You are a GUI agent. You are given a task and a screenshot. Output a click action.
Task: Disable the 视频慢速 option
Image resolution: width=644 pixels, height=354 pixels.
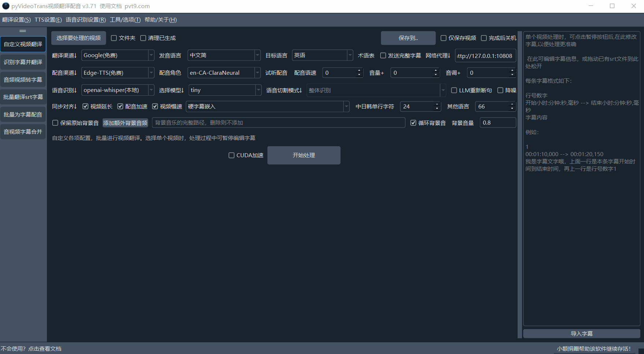point(155,106)
